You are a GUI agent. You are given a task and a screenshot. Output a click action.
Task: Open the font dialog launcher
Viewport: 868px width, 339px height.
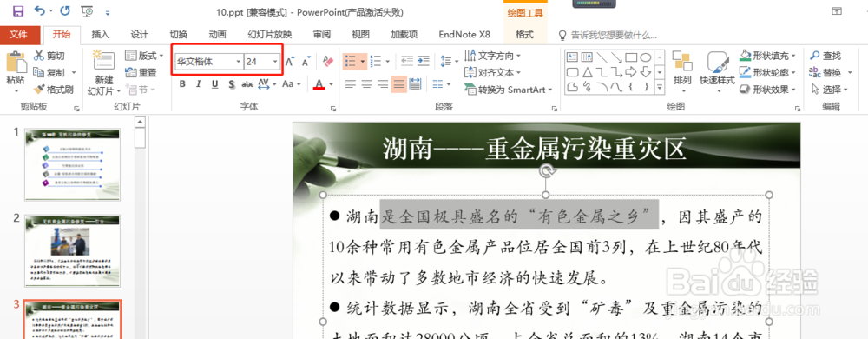(x=334, y=110)
